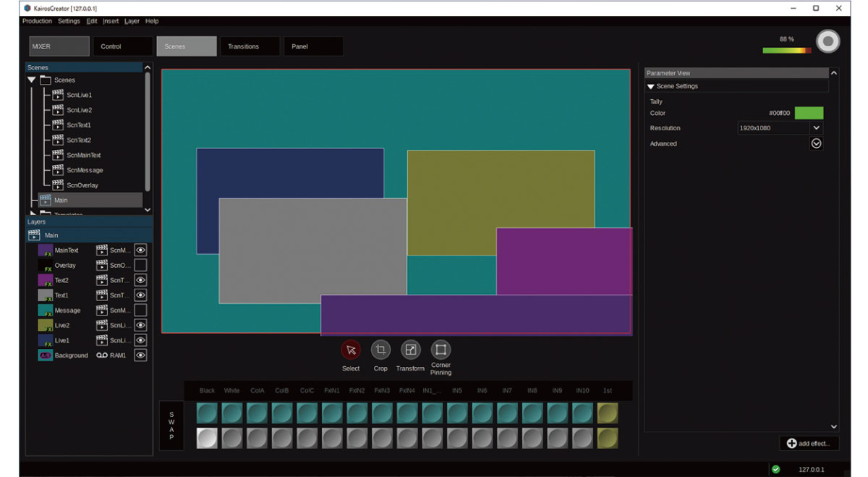Click the green Tally color swatch
This screenshot has height=477, width=868.
point(809,113)
